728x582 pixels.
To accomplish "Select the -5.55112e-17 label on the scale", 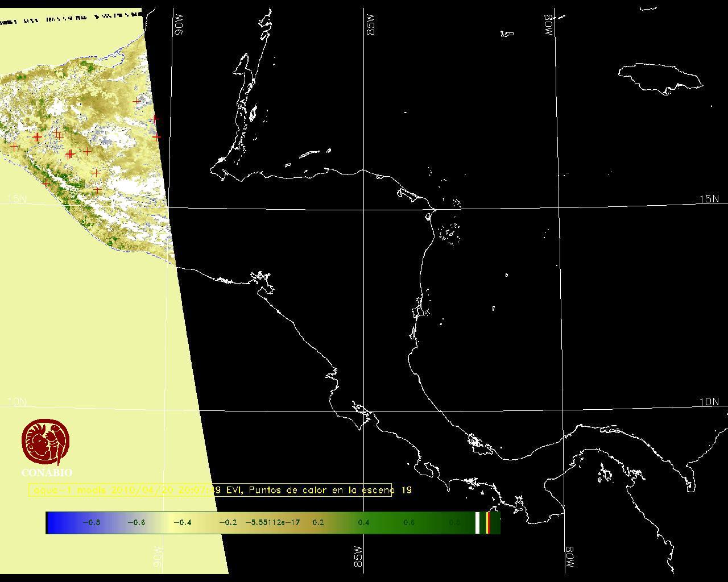I will [272, 522].
